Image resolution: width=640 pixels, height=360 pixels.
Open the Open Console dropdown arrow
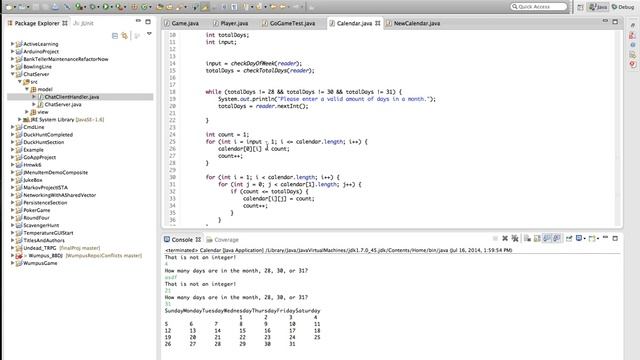point(598,238)
